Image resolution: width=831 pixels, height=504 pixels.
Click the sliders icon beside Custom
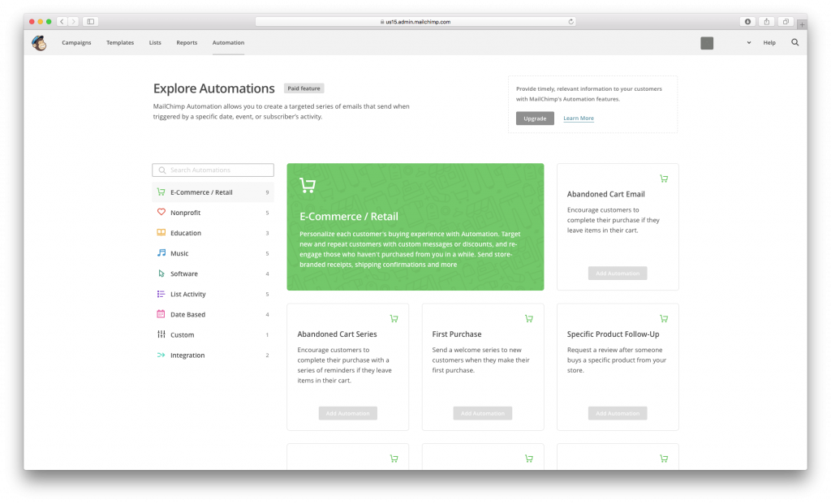161,334
